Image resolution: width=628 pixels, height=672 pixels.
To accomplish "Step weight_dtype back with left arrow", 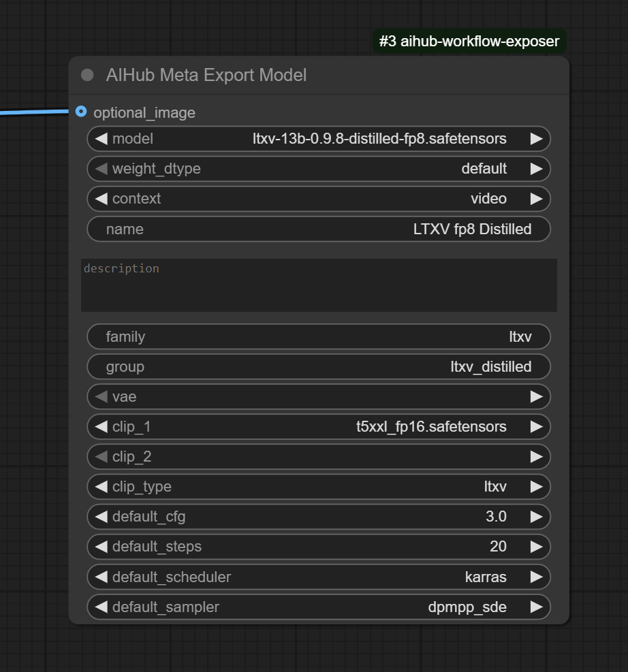I will (101, 169).
